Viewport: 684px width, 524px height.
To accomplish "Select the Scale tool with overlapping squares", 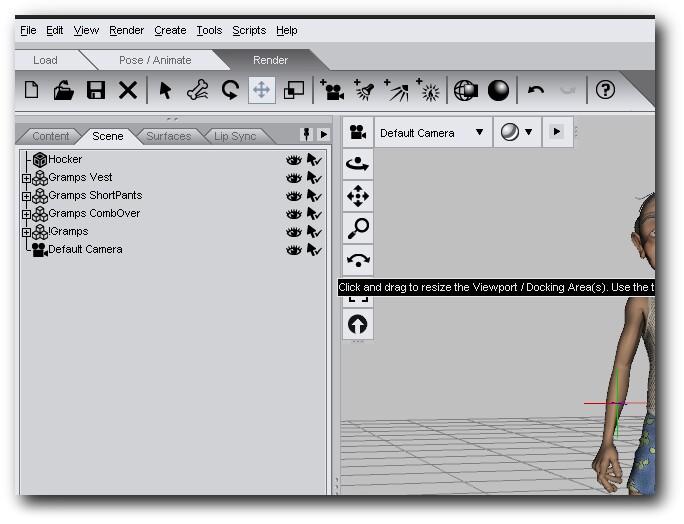I will [x=294, y=90].
